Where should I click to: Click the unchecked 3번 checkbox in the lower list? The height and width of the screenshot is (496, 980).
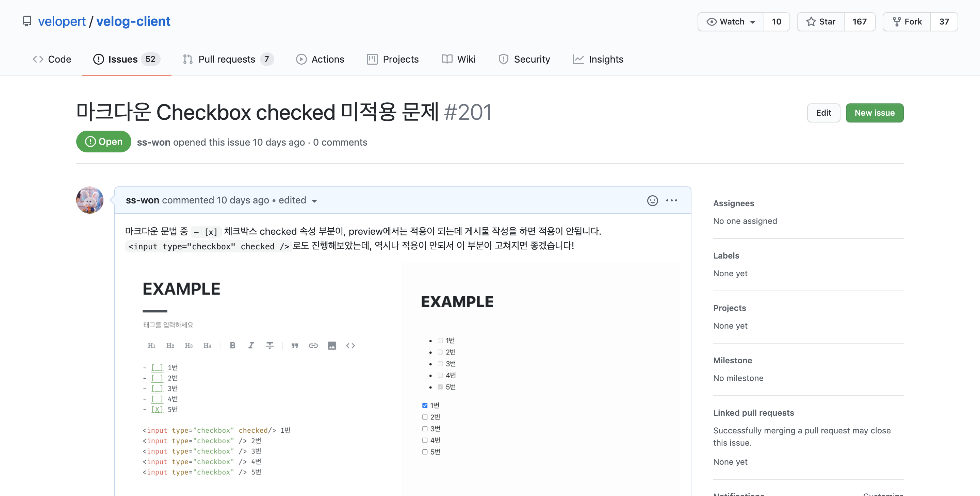coord(425,429)
